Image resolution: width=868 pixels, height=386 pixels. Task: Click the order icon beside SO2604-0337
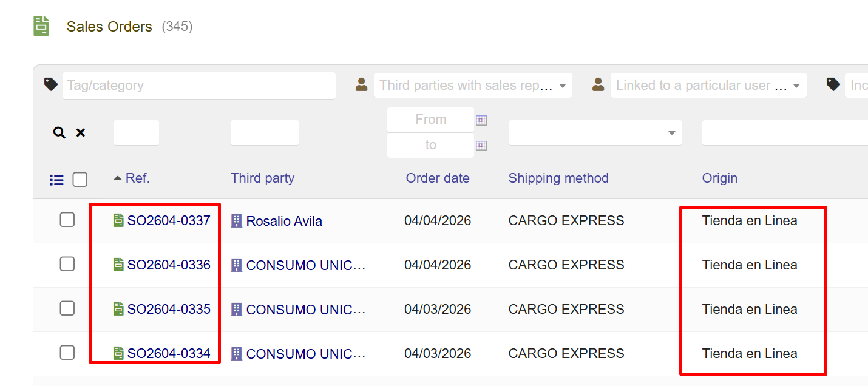[x=119, y=220]
